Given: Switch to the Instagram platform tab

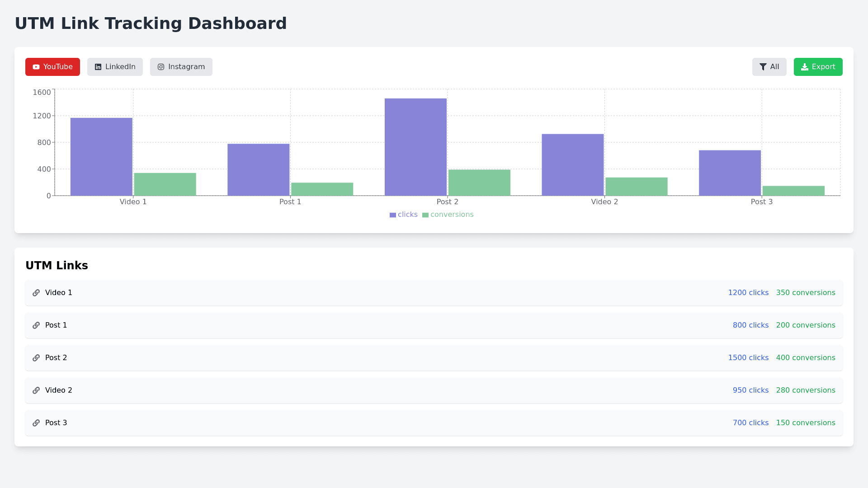Looking at the screenshot, I should (181, 67).
